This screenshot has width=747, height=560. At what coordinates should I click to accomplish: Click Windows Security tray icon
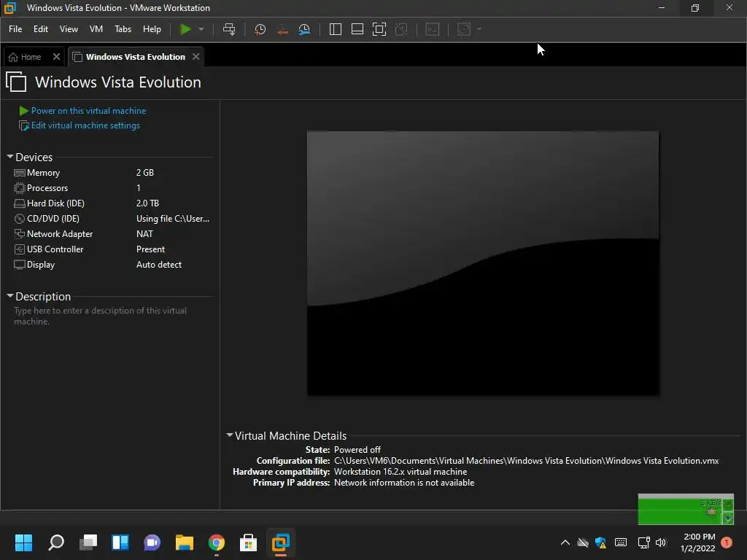tap(601, 542)
